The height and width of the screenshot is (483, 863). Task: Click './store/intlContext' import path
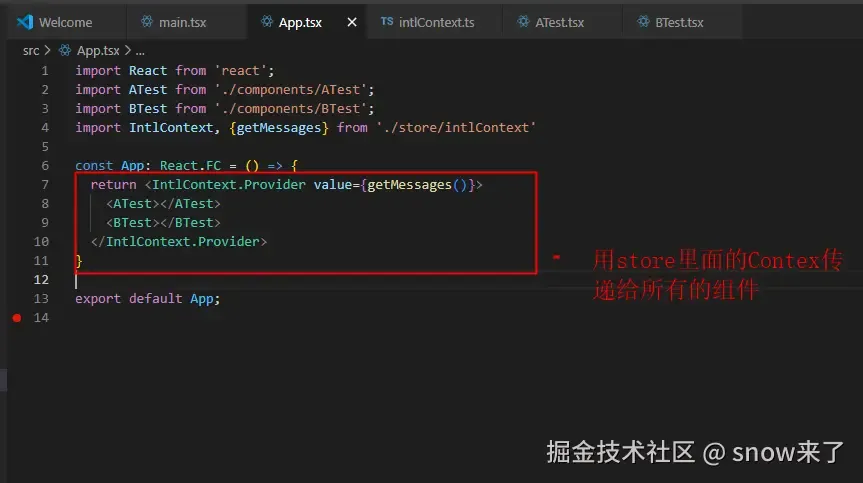[456, 127]
